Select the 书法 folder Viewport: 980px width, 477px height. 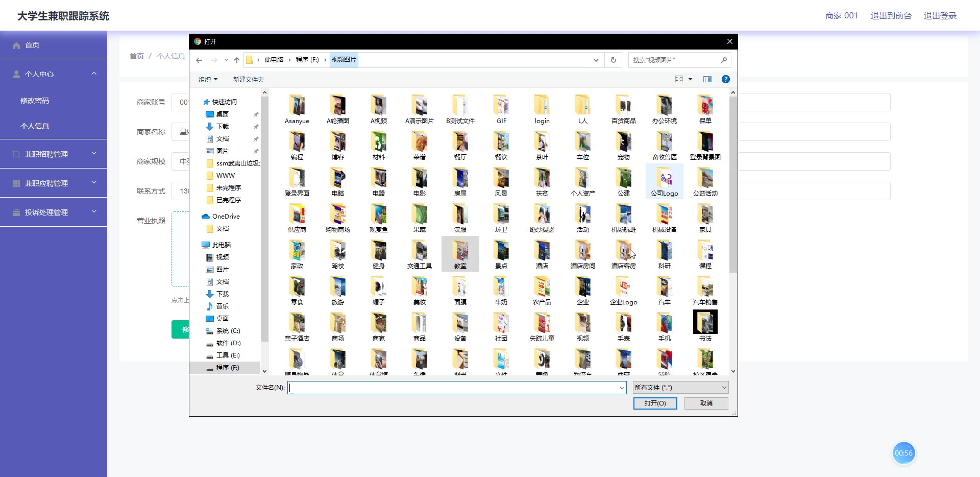(705, 327)
